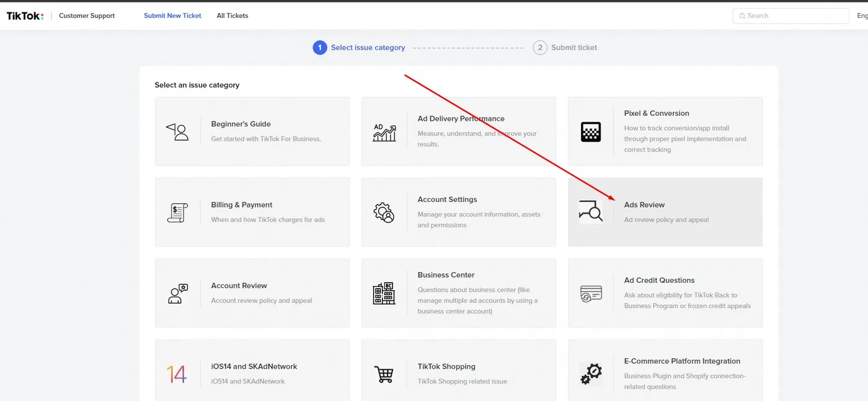Choose the Account Settings gear icon

click(x=384, y=213)
